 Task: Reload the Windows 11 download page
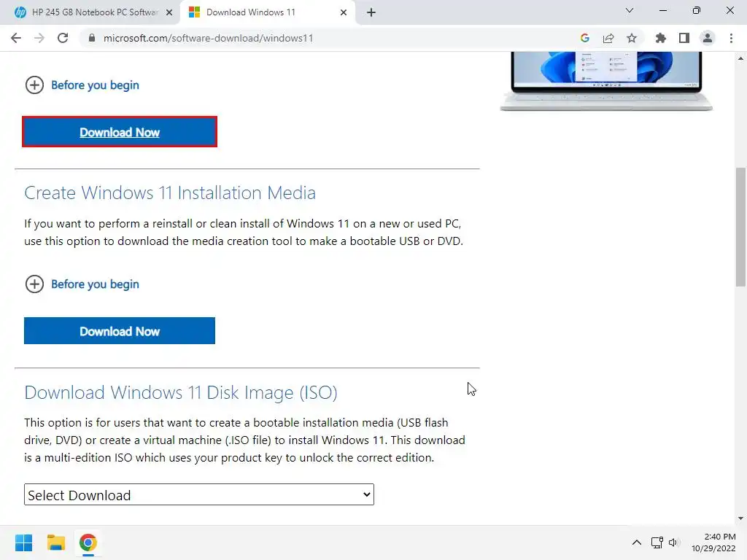click(63, 38)
